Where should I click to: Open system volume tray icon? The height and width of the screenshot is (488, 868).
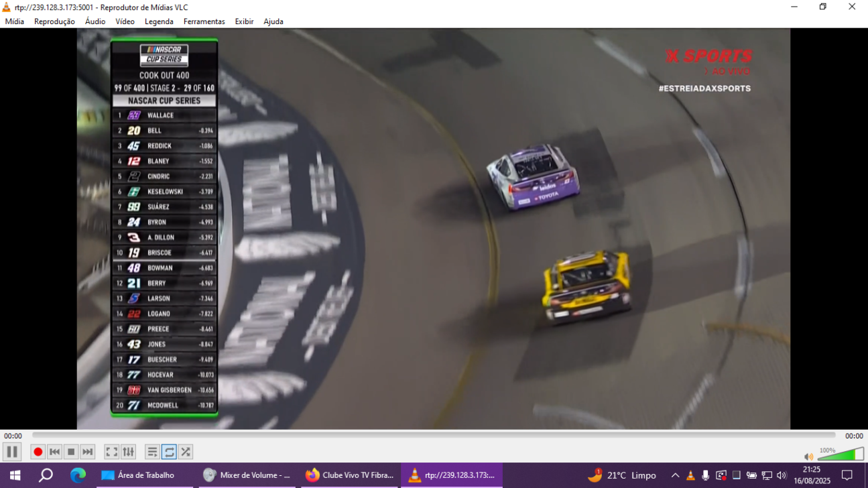click(782, 475)
